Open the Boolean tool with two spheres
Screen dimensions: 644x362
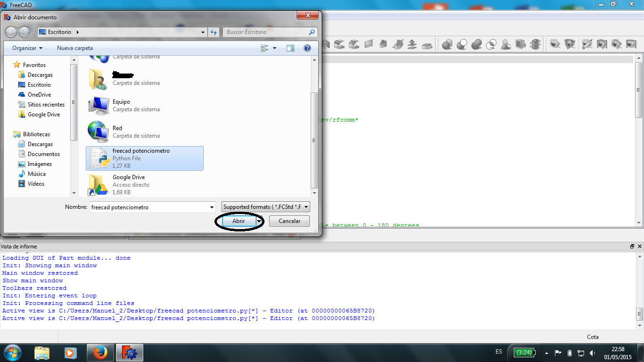click(447, 44)
